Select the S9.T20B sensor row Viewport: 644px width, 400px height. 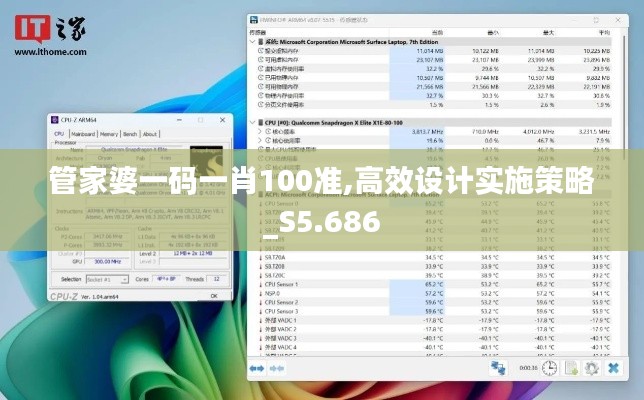[435, 267]
